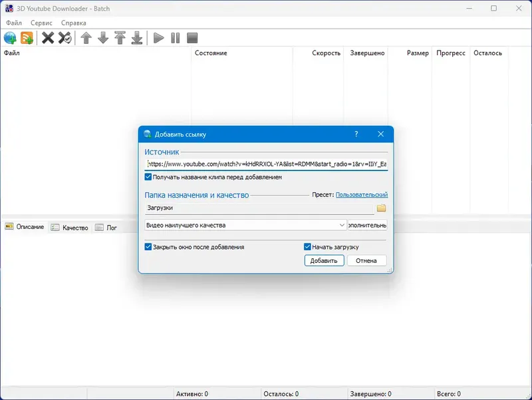The image size is (532, 400).
Task: Disable Закрыть окно после добавления checkbox
Action: [x=148, y=246]
